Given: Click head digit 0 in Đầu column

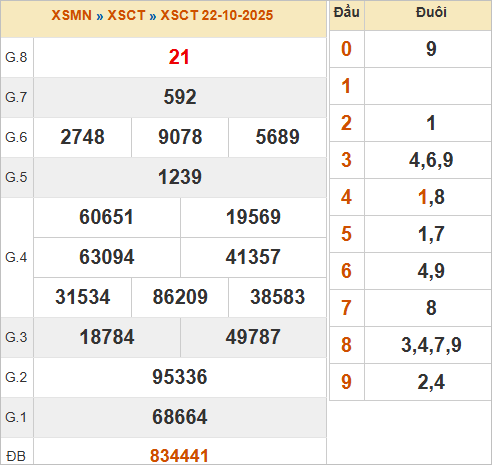Looking at the screenshot, I should coord(346,49).
